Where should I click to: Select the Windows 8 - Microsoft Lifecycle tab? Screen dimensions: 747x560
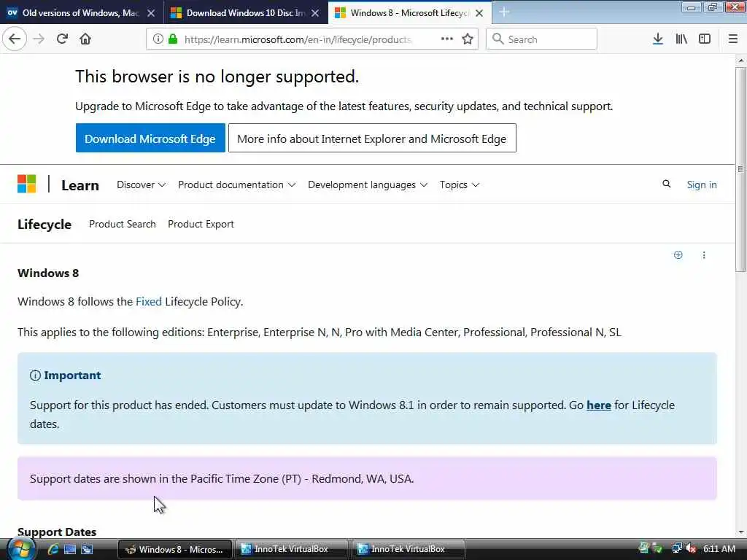pyautogui.click(x=410, y=13)
